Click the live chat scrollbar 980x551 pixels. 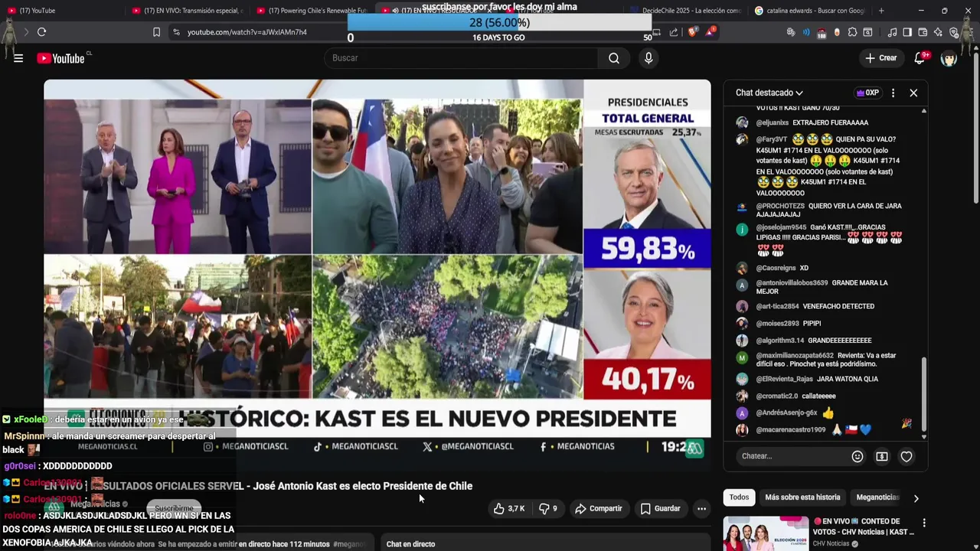tap(924, 394)
